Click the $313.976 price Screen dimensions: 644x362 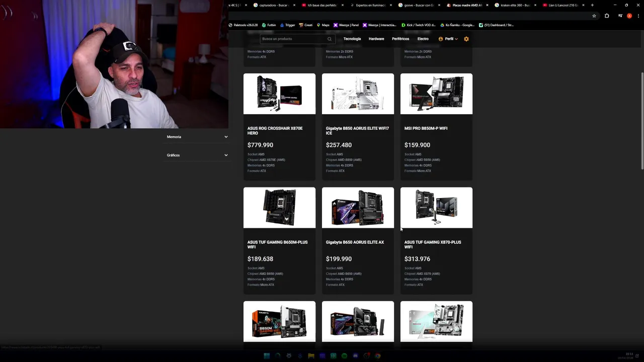pyautogui.click(x=417, y=259)
